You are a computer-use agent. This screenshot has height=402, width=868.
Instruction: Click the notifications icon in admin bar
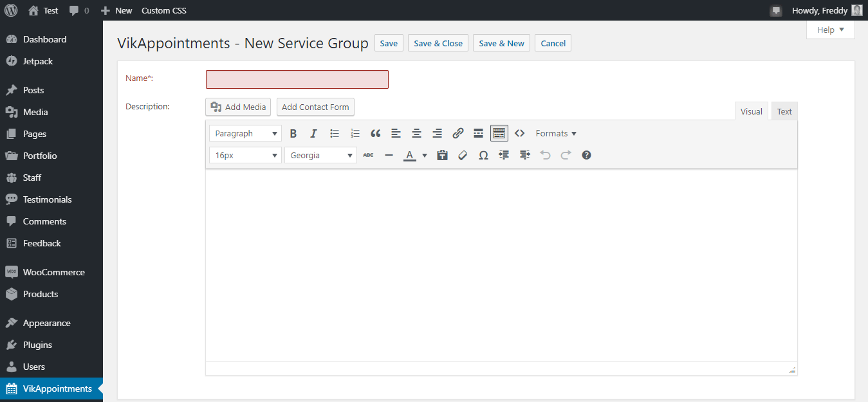776,10
